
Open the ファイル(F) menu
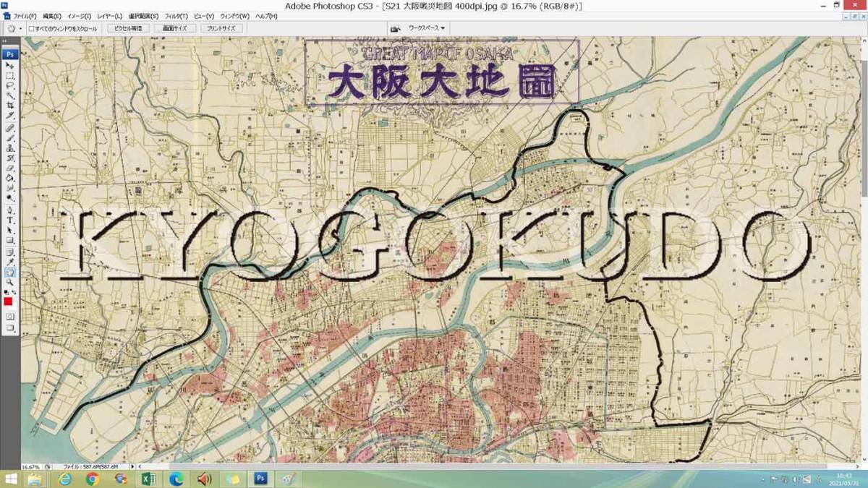click(x=25, y=16)
